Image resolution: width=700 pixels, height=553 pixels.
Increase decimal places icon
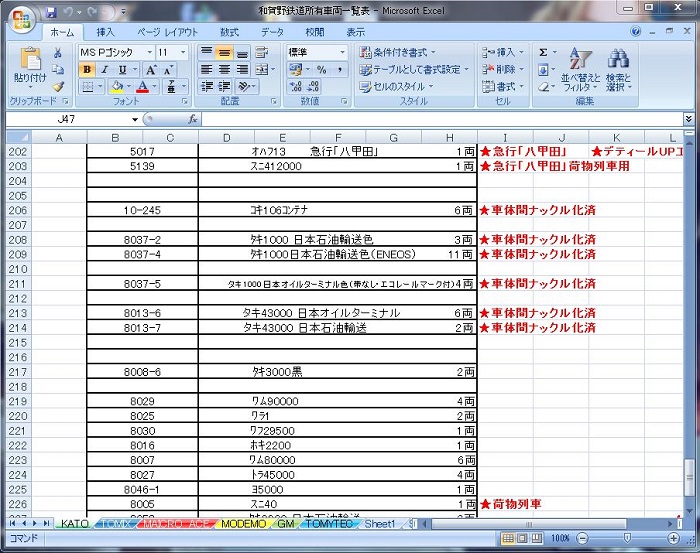click(296, 86)
